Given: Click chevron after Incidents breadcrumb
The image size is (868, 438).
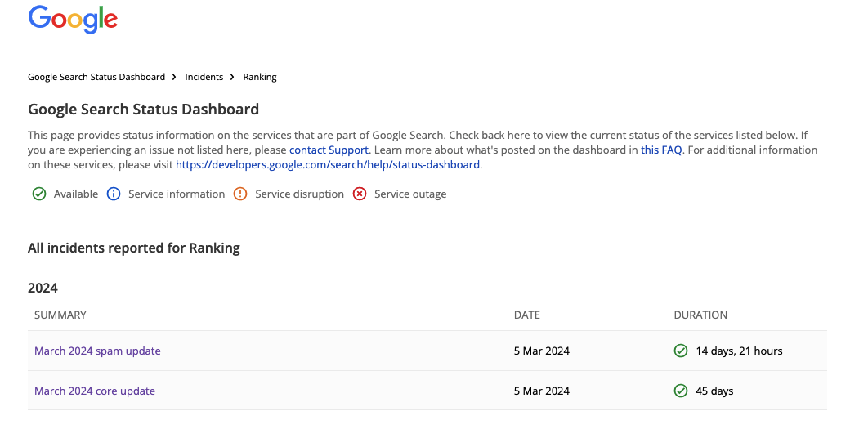Looking at the screenshot, I should tap(232, 77).
